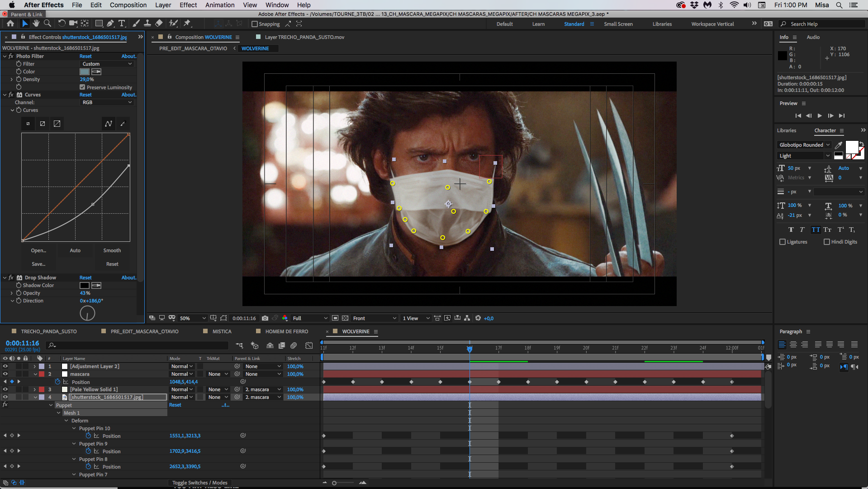Select the Small Screen workspace
Screen dimensions: 868x489
point(618,24)
